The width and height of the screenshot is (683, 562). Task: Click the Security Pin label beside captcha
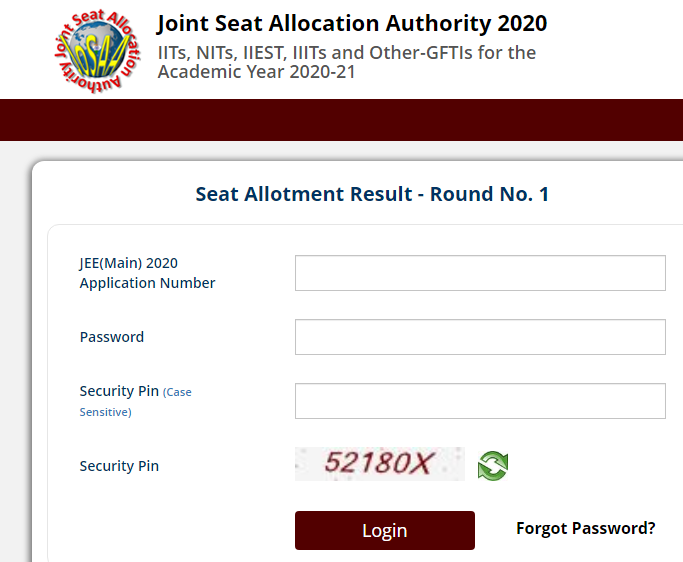(x=119, y=466)
